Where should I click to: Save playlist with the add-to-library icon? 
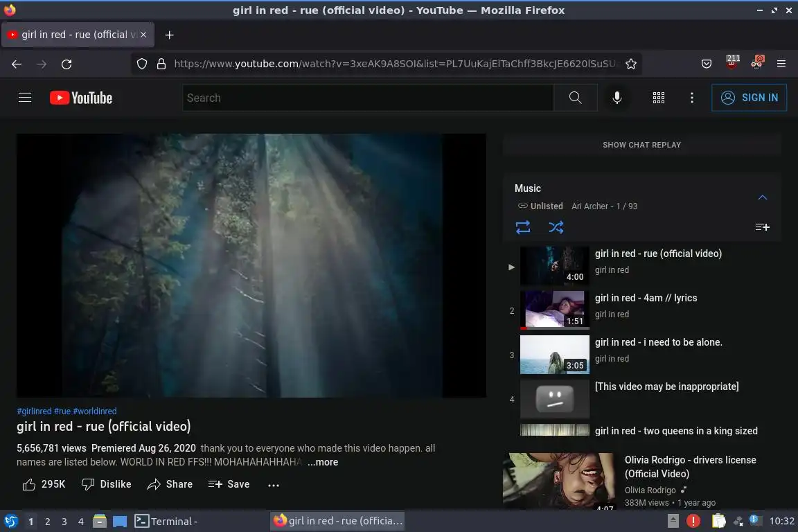(x=763, y=227)
